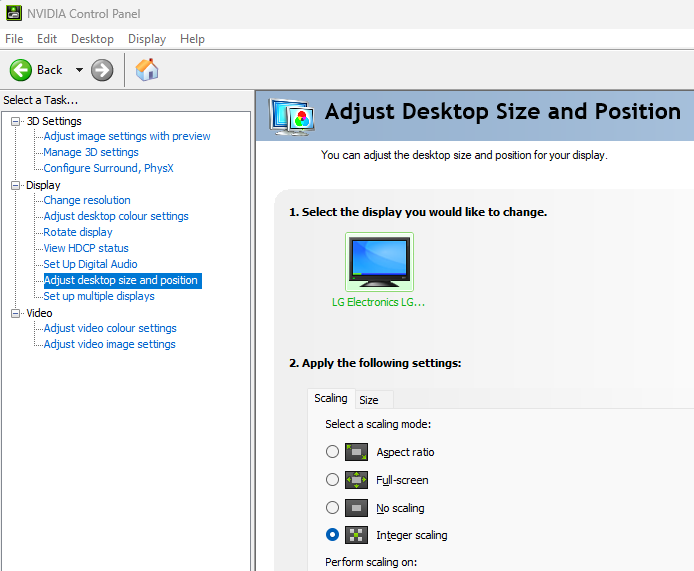Open Manage 3D settings

pyautogui.click(x=91, y=152)
